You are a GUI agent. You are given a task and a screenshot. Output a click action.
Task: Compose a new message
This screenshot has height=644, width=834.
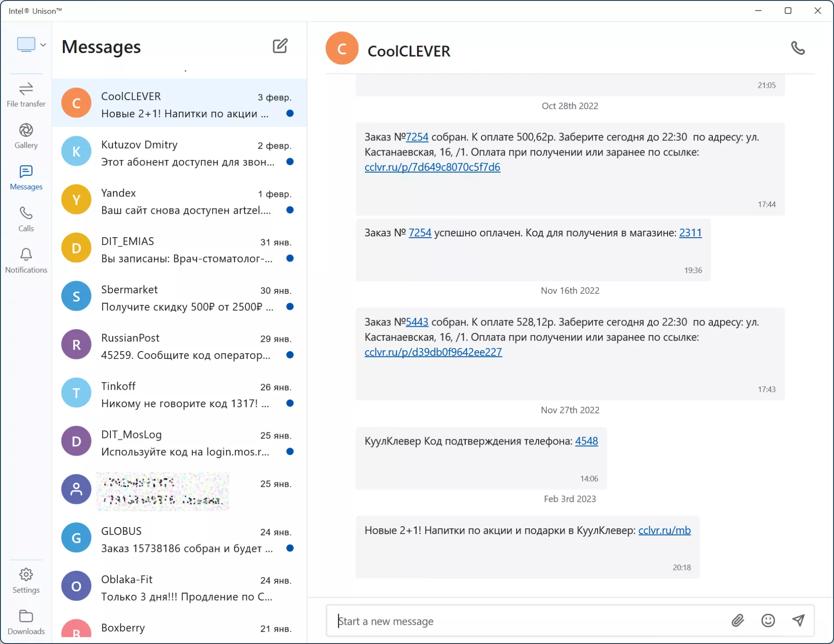point(280,46)
